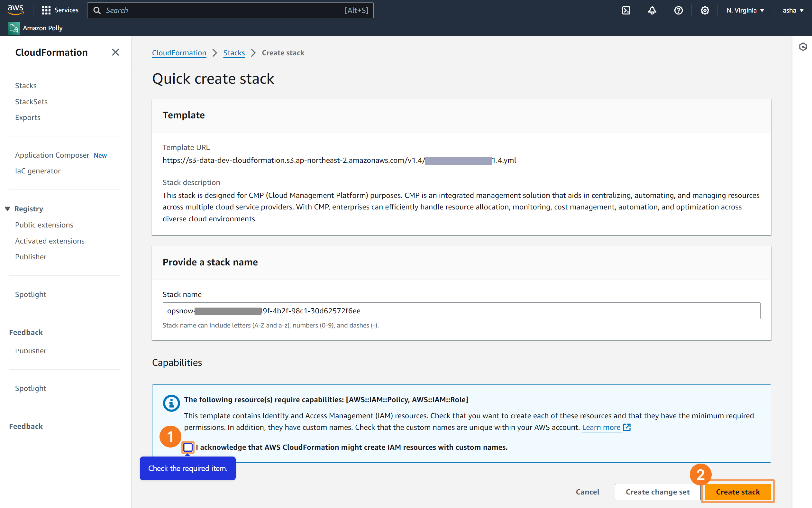Open the hexagon panel icon at right edge
The image size is (812, 508).
click(803, 47)
